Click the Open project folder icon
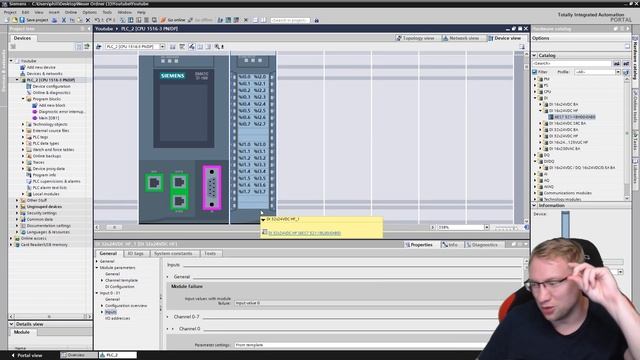Image resolution: width=640 pixels, height=360 pixels. [x=14, y=20]
